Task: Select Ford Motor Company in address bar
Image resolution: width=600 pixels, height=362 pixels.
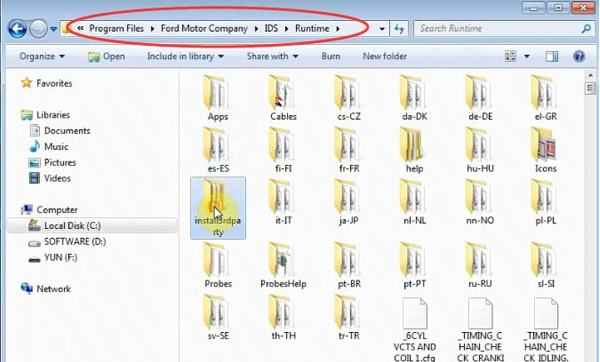Action: [204, 28]
